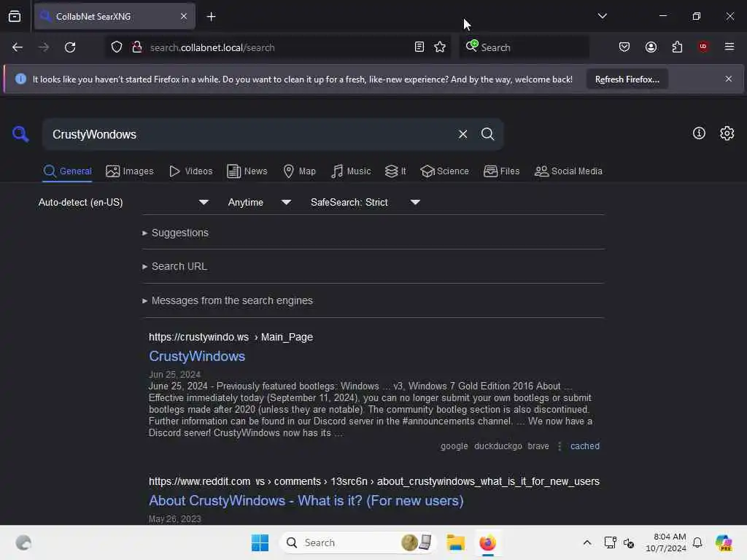Click the crustywindo.ws Main_Page URL
Viewport: 747px width, 560px height.
pyautogui.click(x=231, y=337)
